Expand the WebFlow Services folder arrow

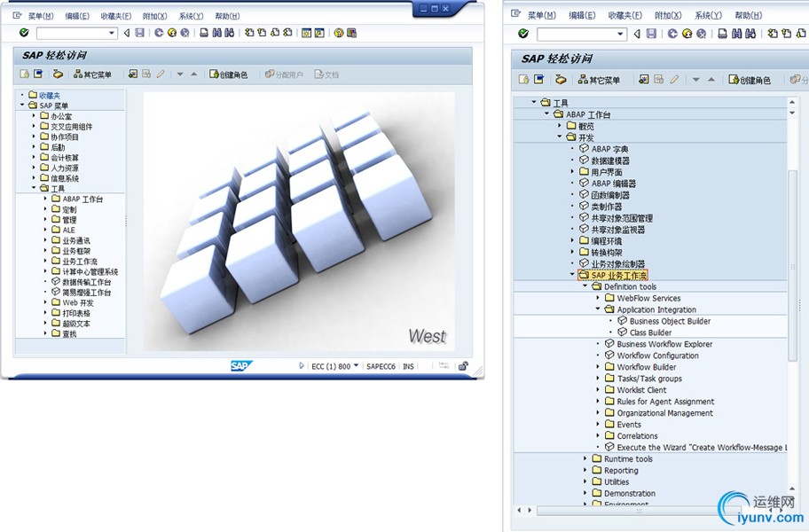598,298
